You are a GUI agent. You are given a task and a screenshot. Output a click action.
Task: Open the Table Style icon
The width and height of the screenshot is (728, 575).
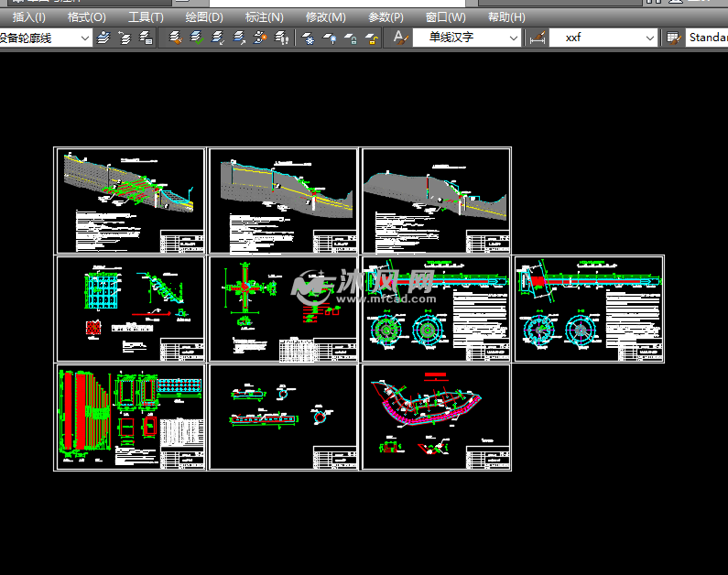pyautogui.click(x=674, y=38)
